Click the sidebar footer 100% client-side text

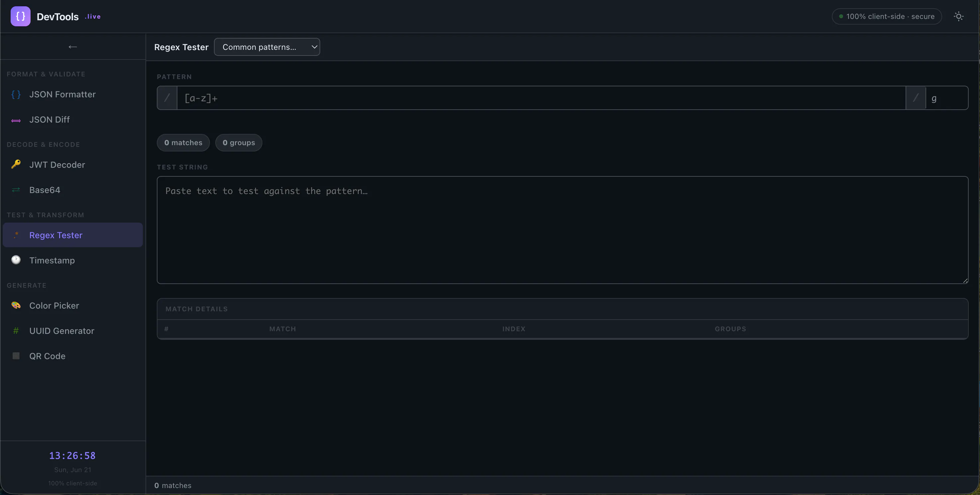click(x=73, y=483)
